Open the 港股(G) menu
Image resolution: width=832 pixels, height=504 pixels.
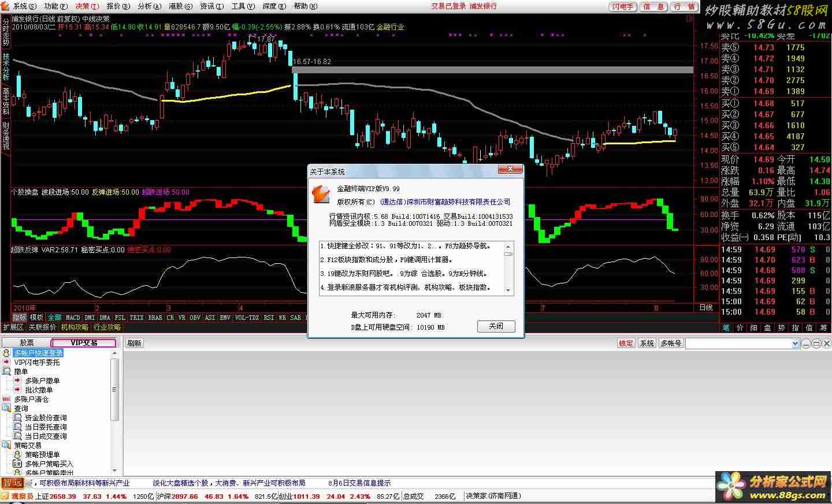pyautogui.click(x=180, y=6)
